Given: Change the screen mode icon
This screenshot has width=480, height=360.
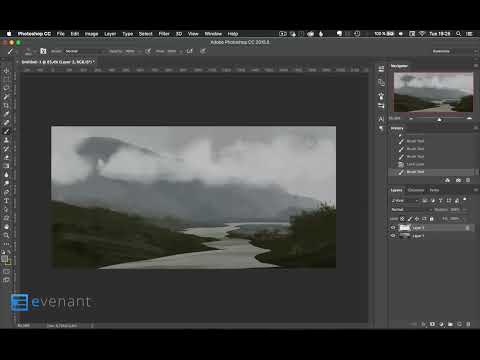Looking at the screenshot, I should click(6, 280).
